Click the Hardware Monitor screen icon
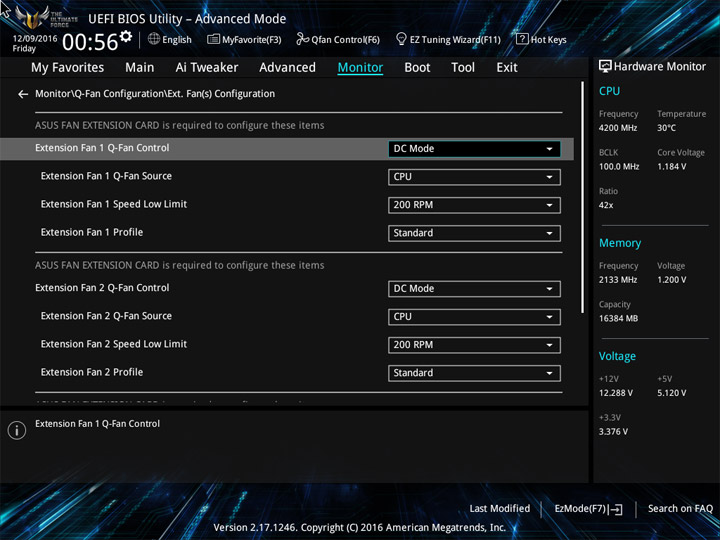Screen dimensions: 720x540 coord(605,67)
